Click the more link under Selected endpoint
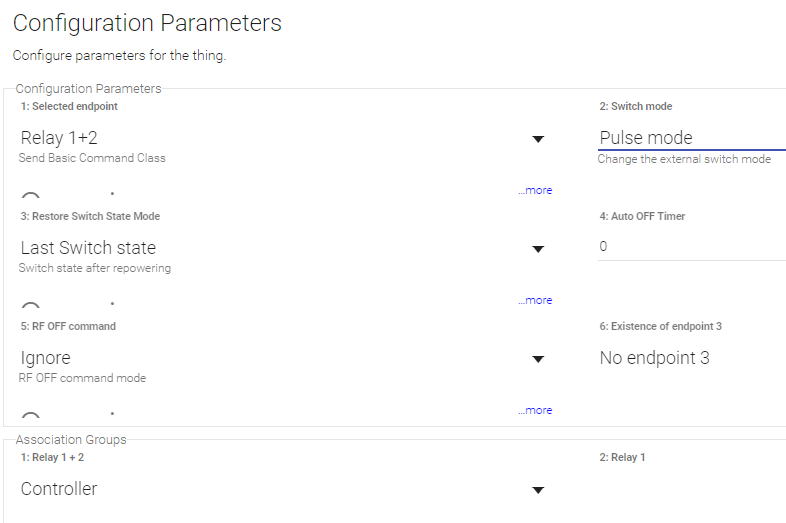786x523 pixels. [x=535, y=190]
